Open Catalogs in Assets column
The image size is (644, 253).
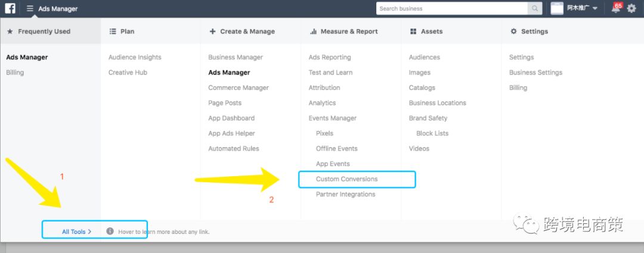pyautogui.click(x=422, y=88)
